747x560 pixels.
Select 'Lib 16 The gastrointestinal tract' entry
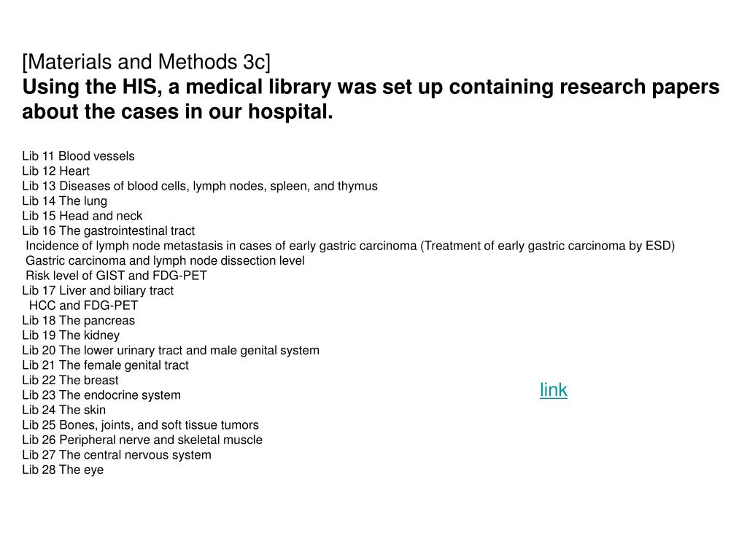point(108,231)
